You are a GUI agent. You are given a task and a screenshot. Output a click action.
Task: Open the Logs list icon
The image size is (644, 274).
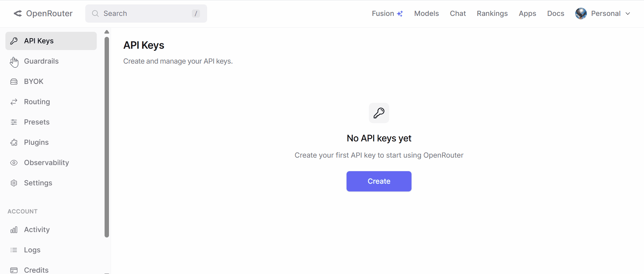coord(14,250)
